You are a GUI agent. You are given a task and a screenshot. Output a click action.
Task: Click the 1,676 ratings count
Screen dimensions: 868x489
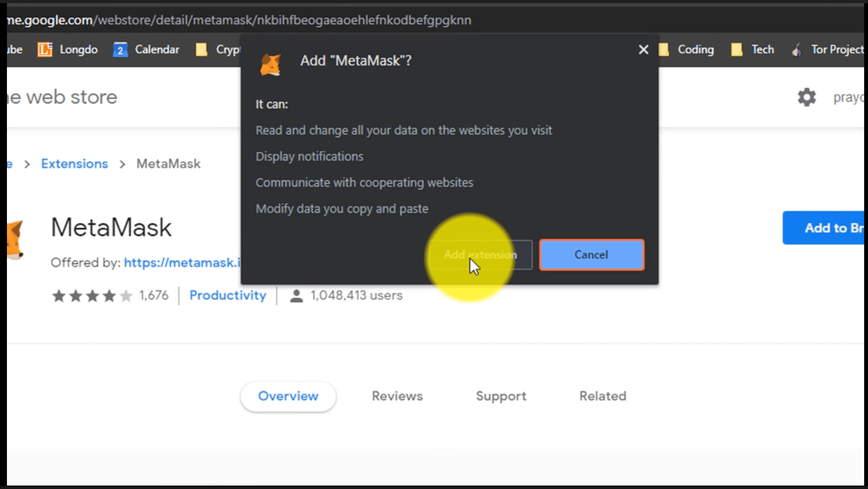coord(154,295)
